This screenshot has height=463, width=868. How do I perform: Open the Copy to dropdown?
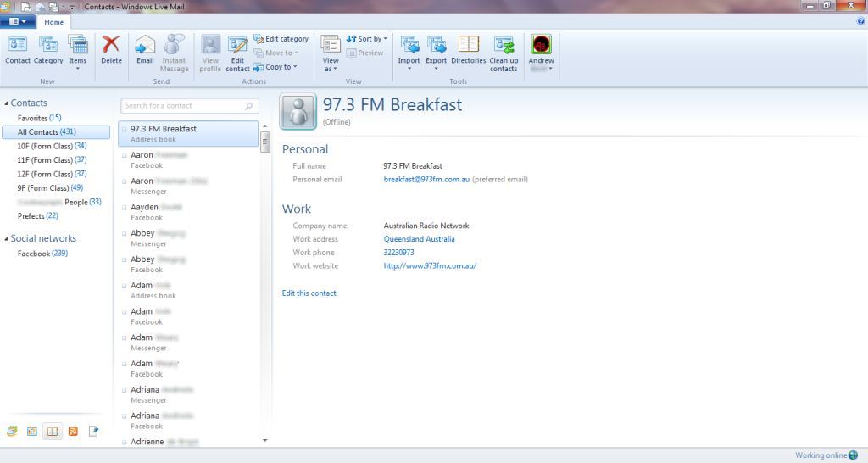point(275,66)
